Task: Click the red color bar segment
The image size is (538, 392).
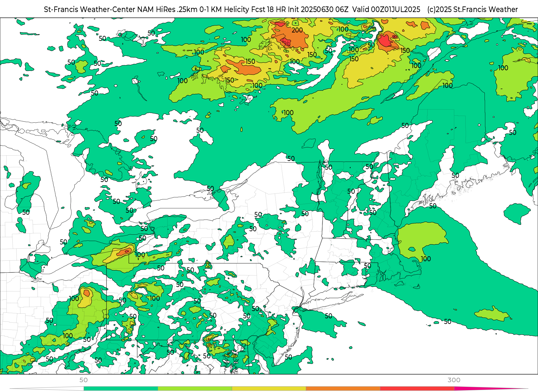Action: point(417,388)
